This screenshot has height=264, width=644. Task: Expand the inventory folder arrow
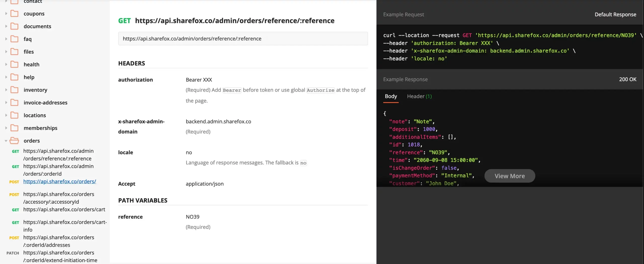point(6,90)
